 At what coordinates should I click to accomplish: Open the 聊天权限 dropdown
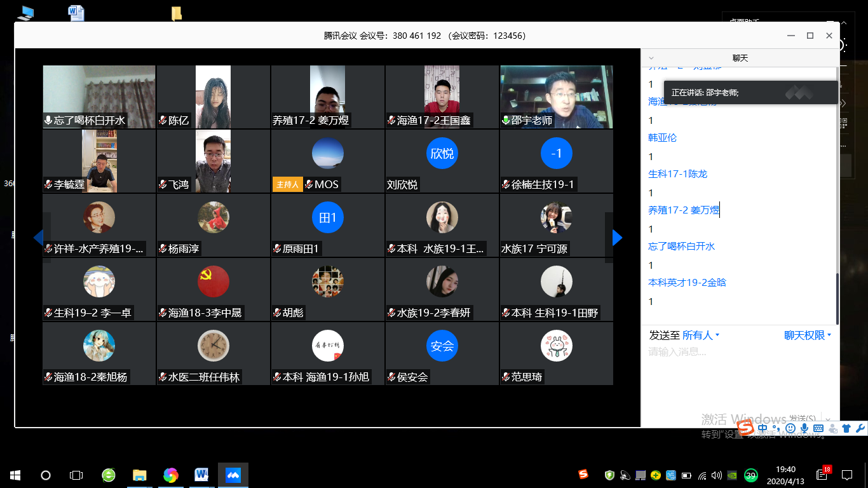[x=808, y=335]
